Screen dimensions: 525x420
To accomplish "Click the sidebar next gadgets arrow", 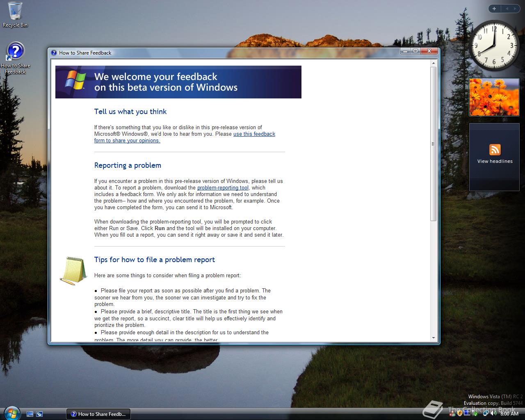I will 516,9.
